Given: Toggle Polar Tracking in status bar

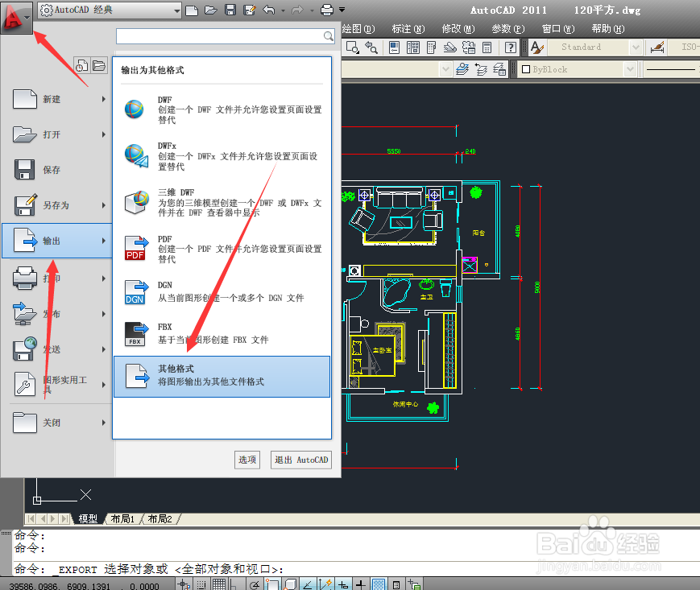Looking at the screenshot, I should point(255,584).
